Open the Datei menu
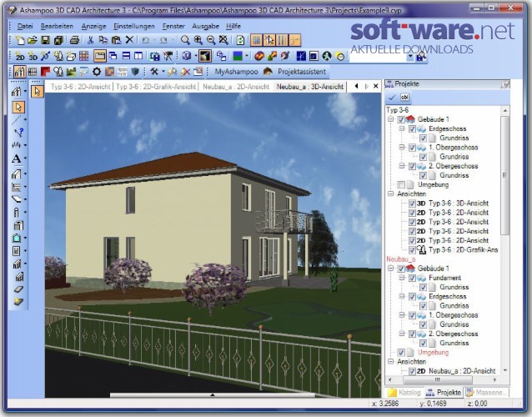 (x=25, y=26)
